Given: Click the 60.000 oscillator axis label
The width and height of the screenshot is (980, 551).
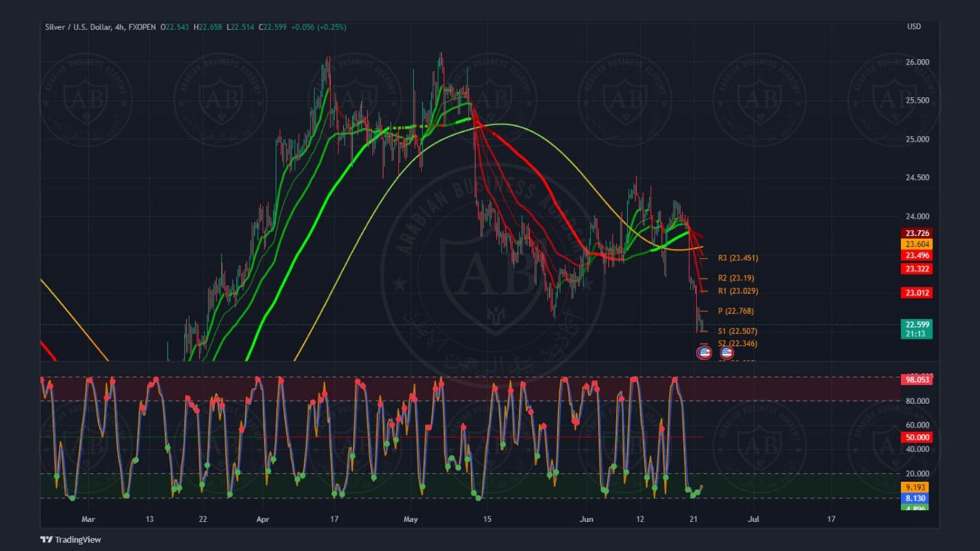Looking at the screenshot, I should pos(917,425).
